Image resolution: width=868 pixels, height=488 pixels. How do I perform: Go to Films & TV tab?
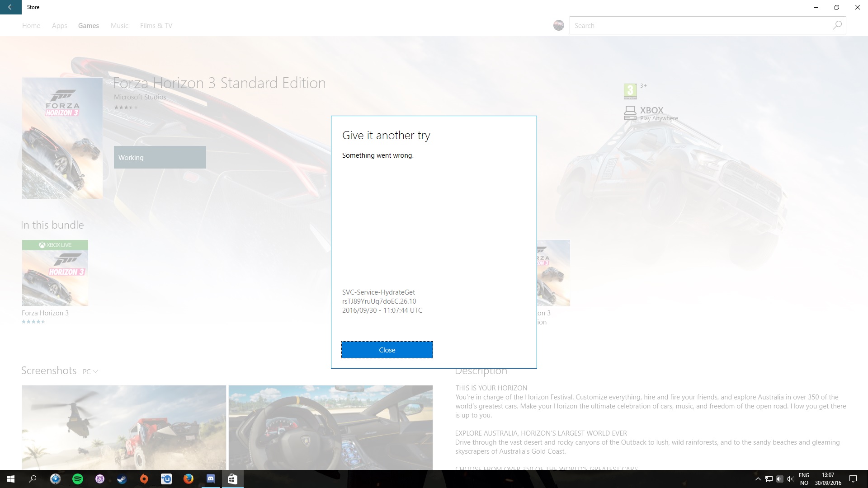tap(156, 26)
